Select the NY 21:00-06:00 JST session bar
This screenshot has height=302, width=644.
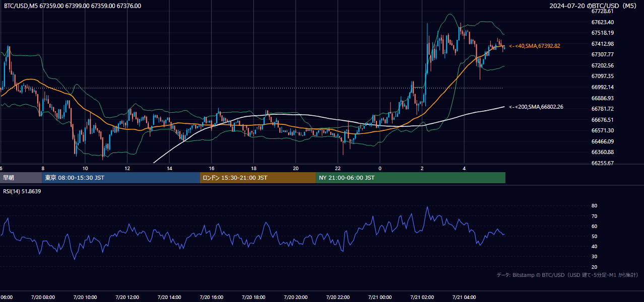411,178
